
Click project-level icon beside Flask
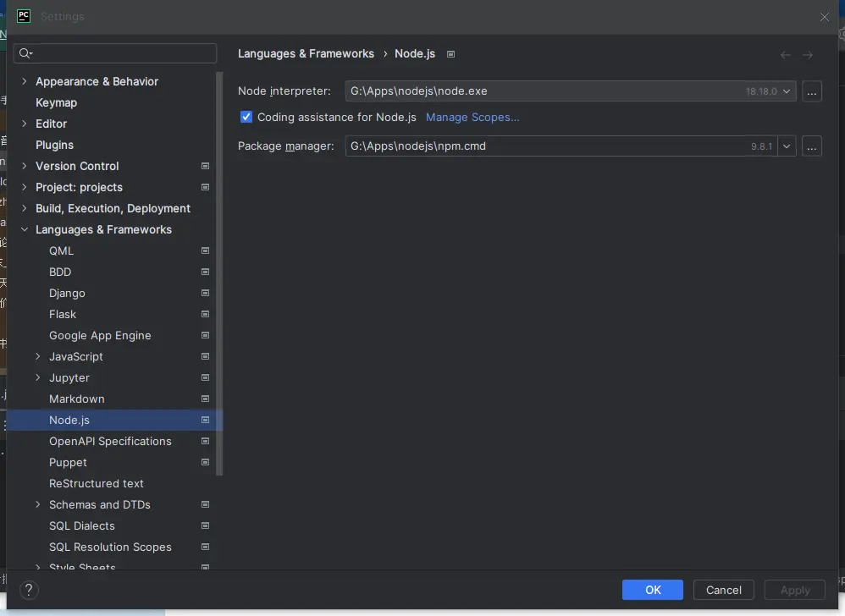tap(205, 314)
